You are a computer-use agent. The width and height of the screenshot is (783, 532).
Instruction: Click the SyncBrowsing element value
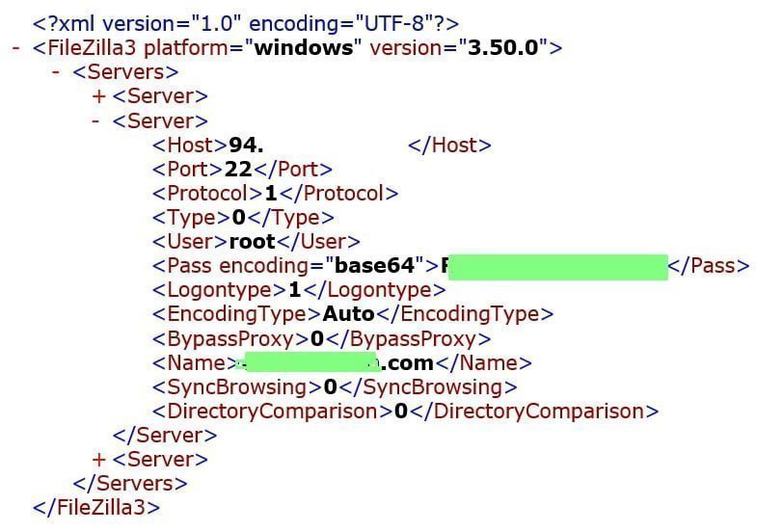(329, 387)
